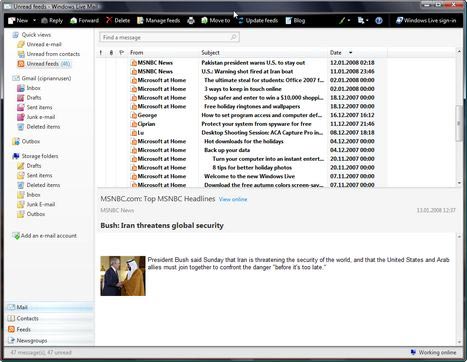Sort by the attachment column header

pyautogui.click(x=111, y=53)
